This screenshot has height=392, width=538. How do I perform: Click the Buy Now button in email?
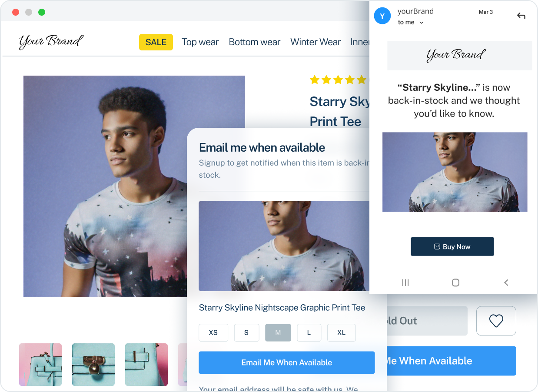pos(452,246)
